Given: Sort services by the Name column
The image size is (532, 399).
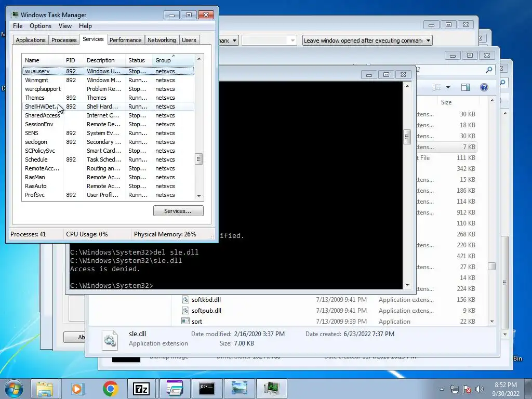Looking at the screenshot, I should 43,60.
